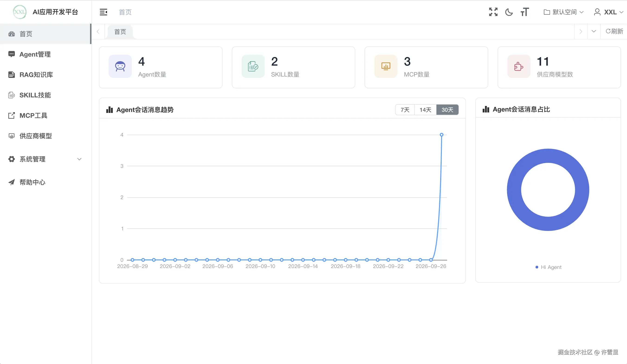Click the 供应商模型数 puzzle icon
Screen dimensions: 627x364
tap(519, 66)
